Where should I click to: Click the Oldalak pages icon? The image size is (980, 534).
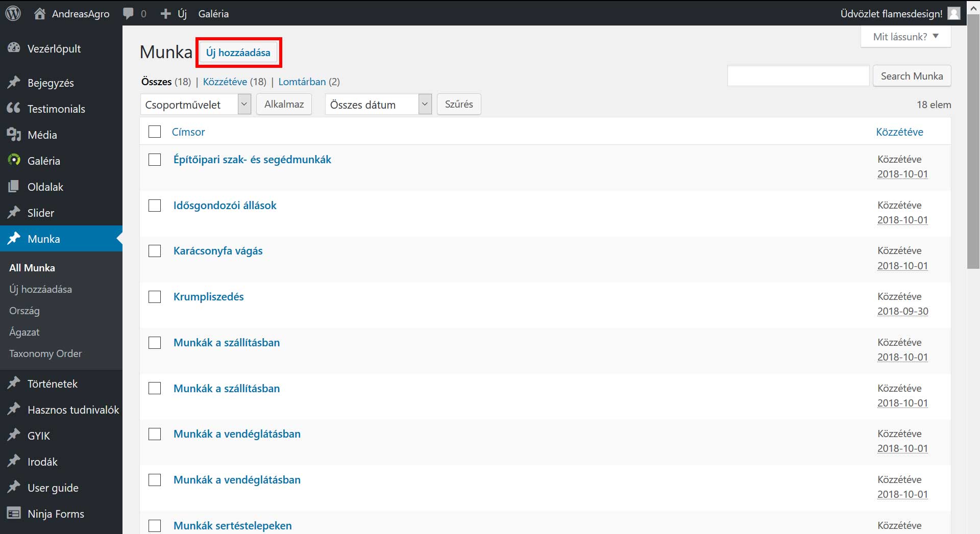tap(14, 186)
